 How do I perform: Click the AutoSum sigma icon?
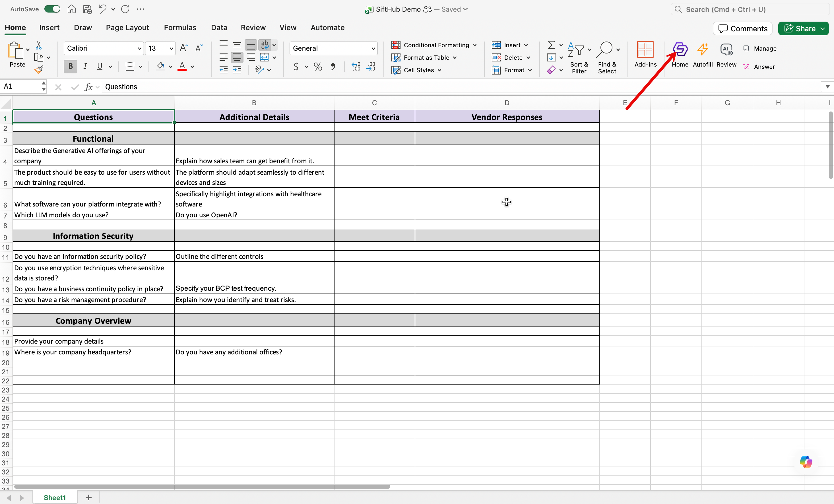coord(551,45)
